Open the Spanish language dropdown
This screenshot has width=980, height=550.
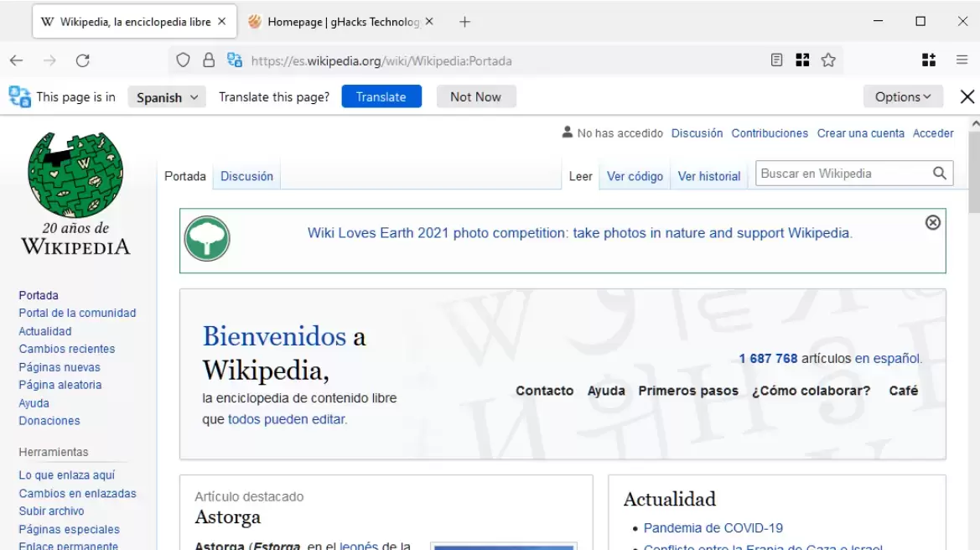pos(167,97)
